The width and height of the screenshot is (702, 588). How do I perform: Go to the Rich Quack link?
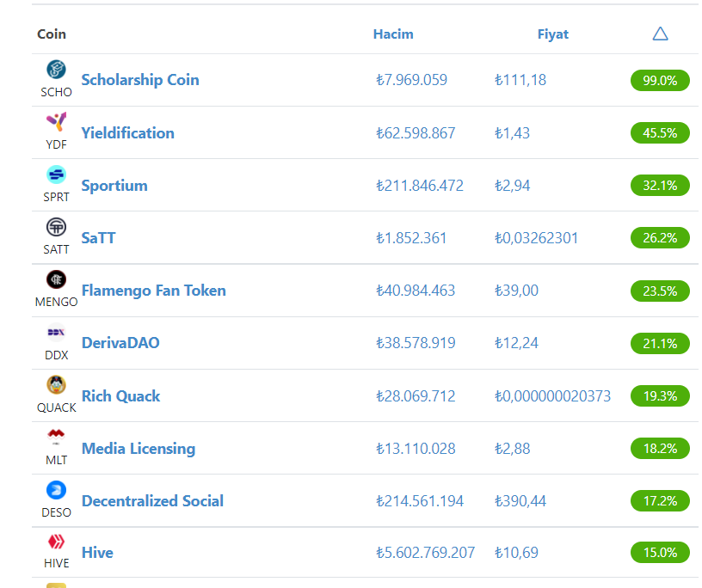[121, 396]
